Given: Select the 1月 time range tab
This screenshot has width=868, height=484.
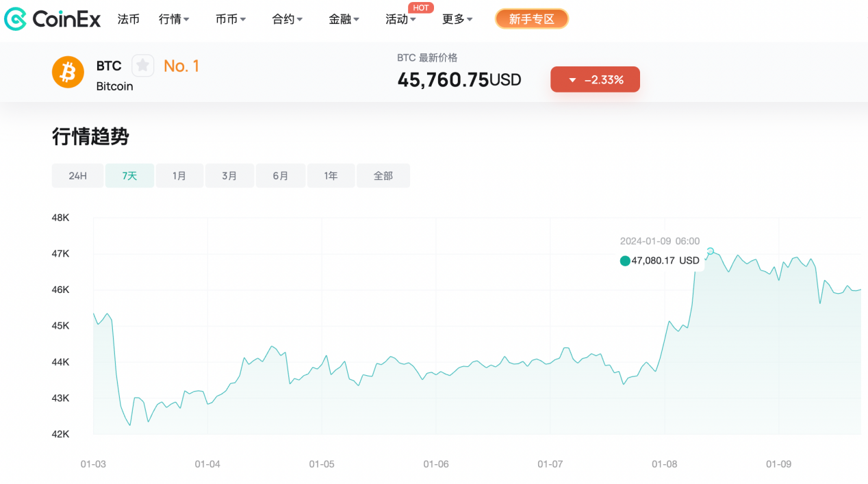Looking at the screenshot, I should tap(179, 176).
